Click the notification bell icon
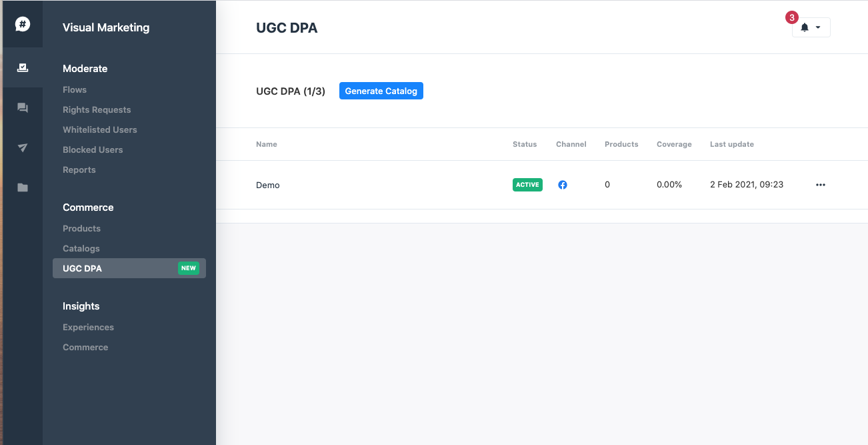Screen dimensions: 868x445 click(805, 27)
